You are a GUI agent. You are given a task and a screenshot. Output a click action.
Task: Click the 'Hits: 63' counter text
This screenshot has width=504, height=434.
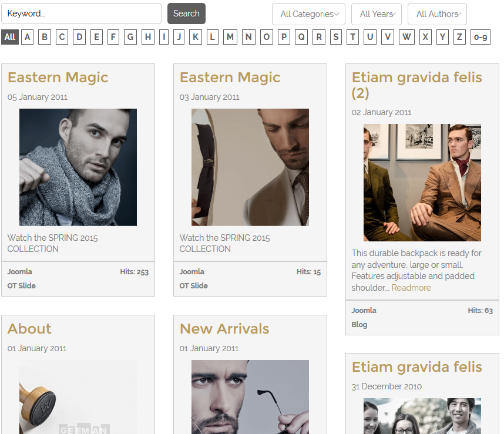coord(481,310)
